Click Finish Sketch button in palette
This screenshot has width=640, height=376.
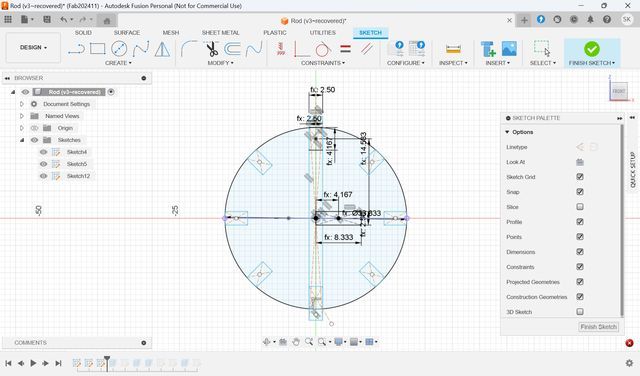(598, 327)
